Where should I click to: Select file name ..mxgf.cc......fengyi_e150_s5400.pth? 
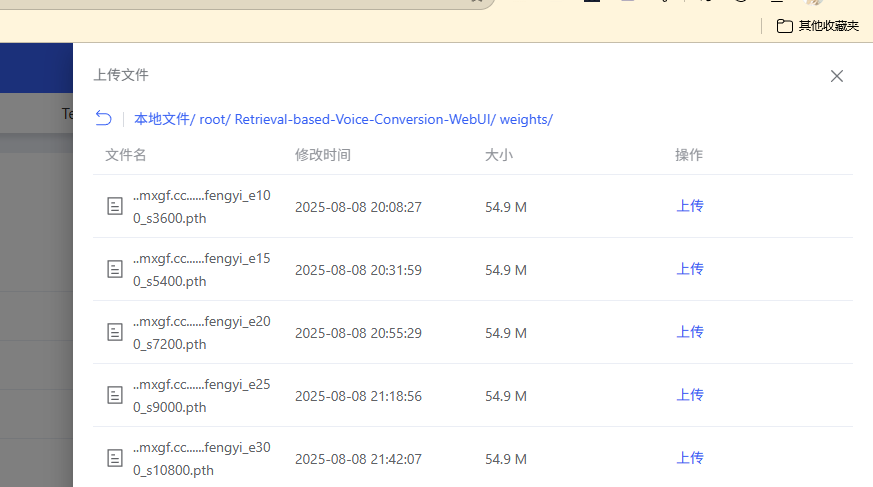202,269
